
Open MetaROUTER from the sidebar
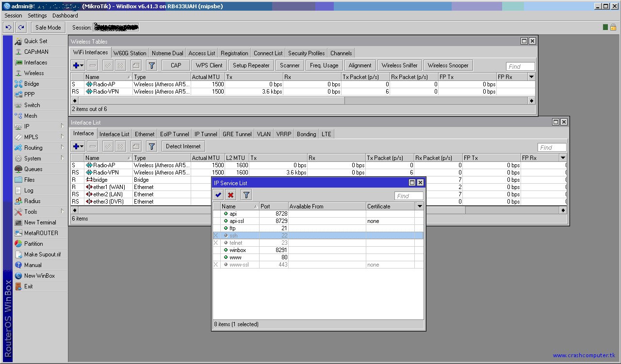41,233
